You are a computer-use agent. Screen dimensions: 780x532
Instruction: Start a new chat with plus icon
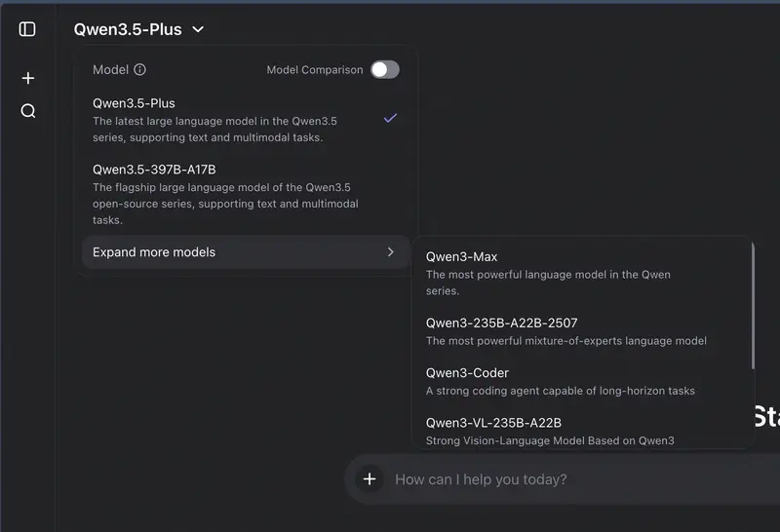point(28,78)
